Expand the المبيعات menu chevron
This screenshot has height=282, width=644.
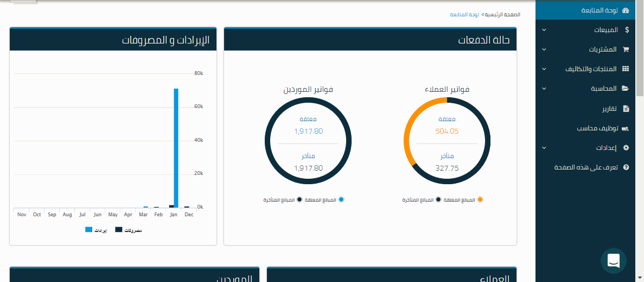pyautogui.click(x=544, y=30)
